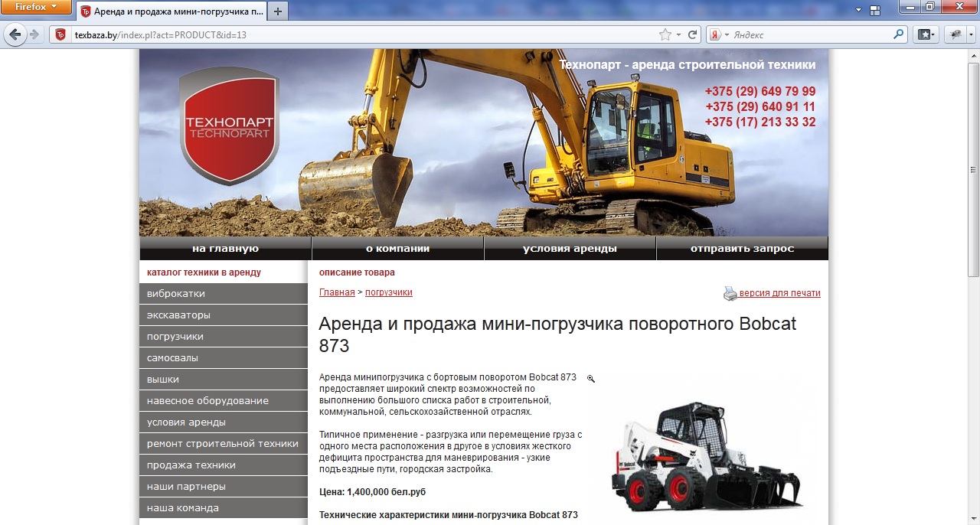The image size is (980, 525).
Task: Select 'вышки' in the catalog sidebar
Action: click(224, 380)
